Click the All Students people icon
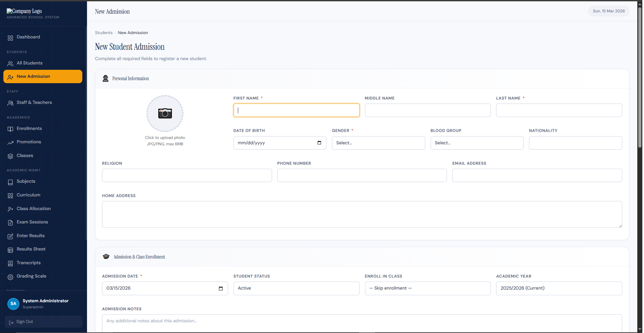This screenshot has width=644, height=333. coord(10,64)
